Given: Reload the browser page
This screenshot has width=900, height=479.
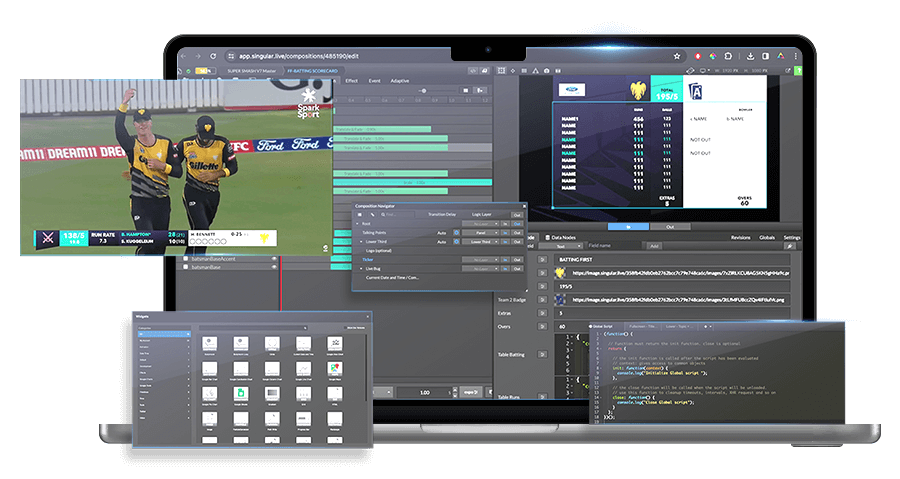Looking at the screenshot, I should coord(213,56).
